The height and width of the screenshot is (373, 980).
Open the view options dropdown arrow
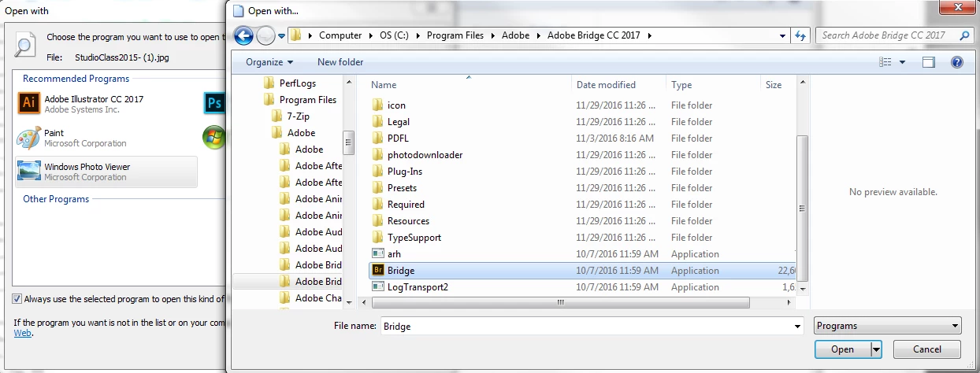coord(902,62)
